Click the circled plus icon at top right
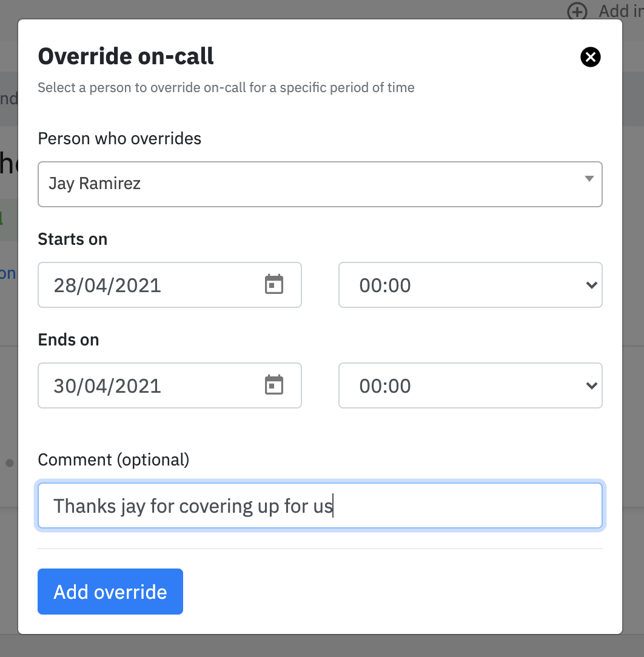The width and height of the screenshot is (644, 657). point(577,12)
